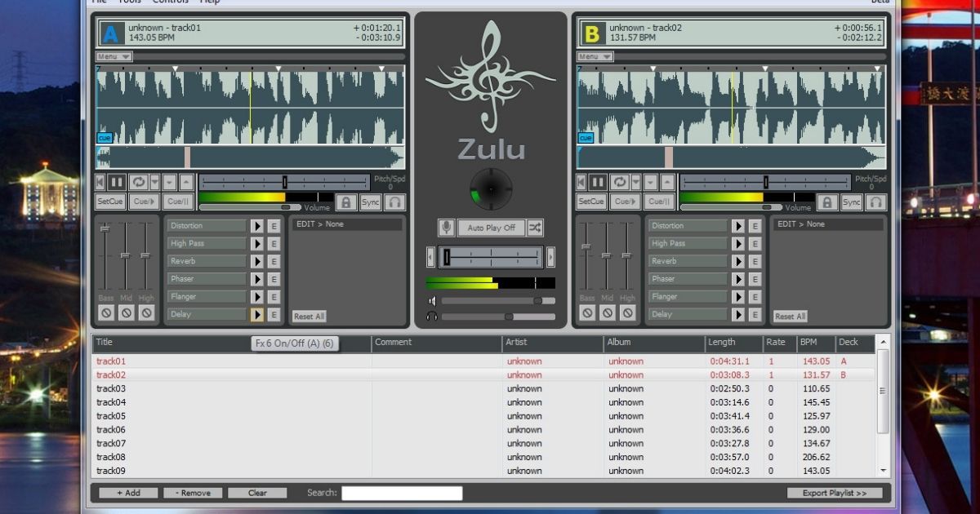This screenshot has width=980, height=514.
Task: Click the headphones icon on deck A
Action: tap(395, 202)
